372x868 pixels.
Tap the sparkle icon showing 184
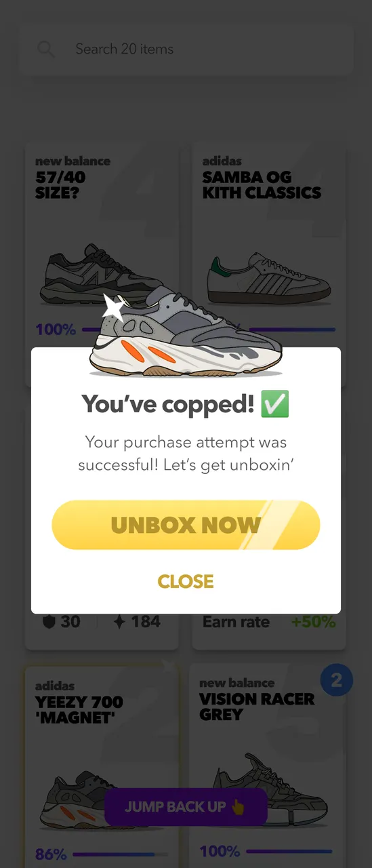pos(119,621)
